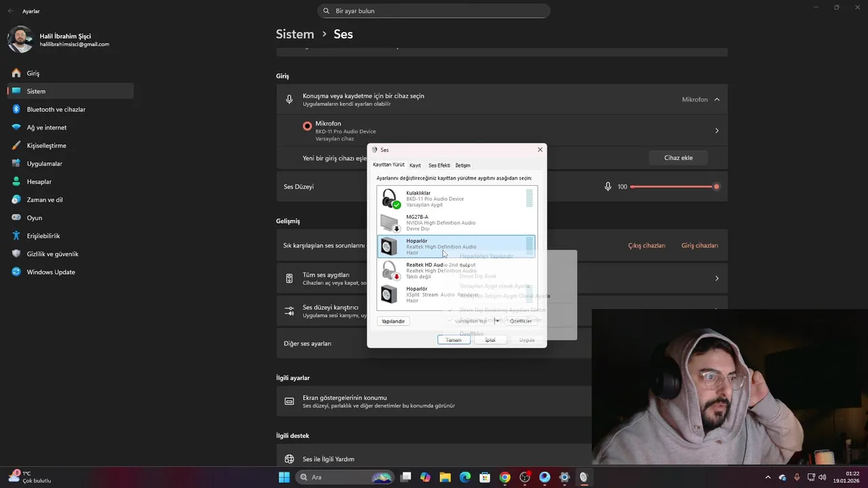Open Bluetooth ve cihazlar settings
This screenshot has width=868, height=488.
tap(71, 109)
